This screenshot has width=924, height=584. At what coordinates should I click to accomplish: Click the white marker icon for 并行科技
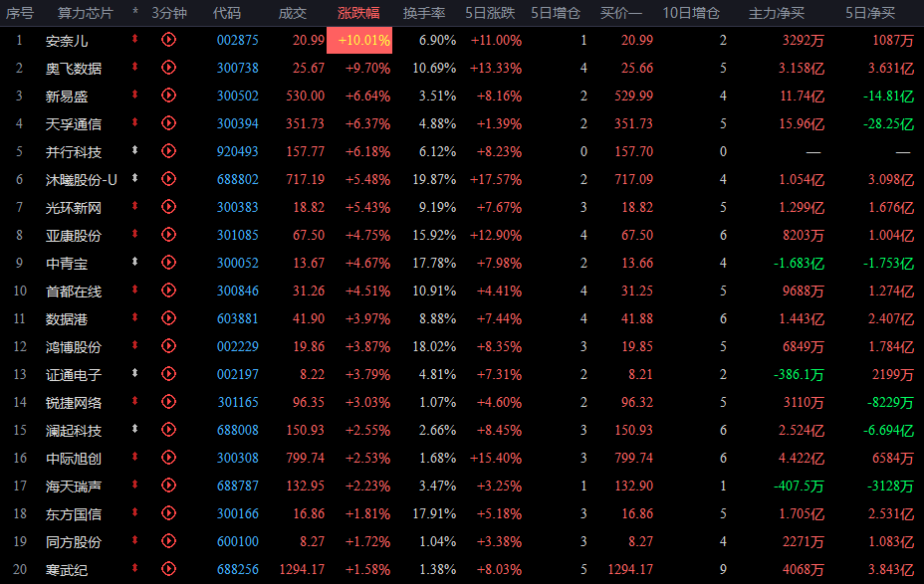[135, 151]
